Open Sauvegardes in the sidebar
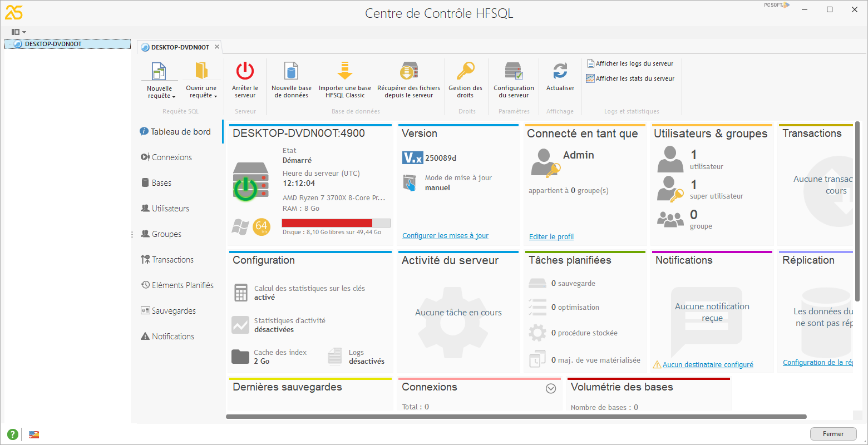This screenshot has width=868, height=445. point(169,311)
